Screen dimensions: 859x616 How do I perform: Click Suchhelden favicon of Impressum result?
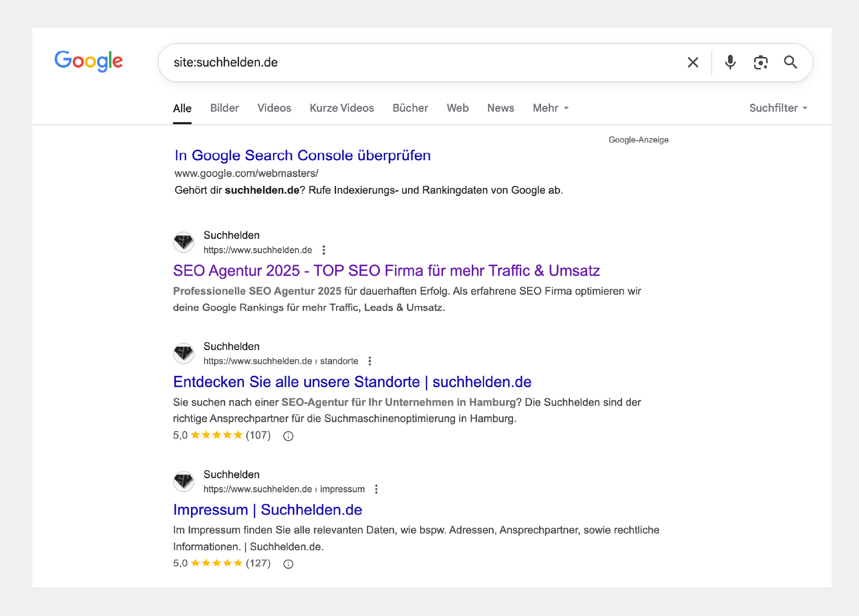click(184, 481)
